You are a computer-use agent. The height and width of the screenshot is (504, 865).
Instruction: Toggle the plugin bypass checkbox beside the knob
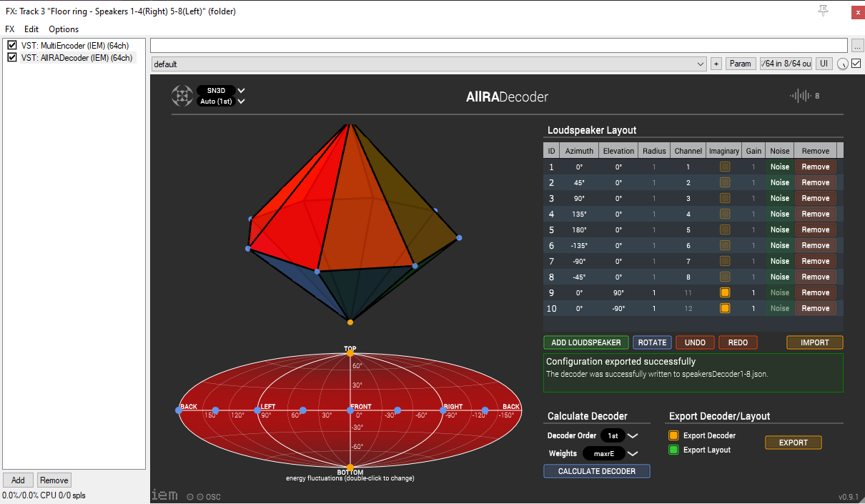click(856, 64)
